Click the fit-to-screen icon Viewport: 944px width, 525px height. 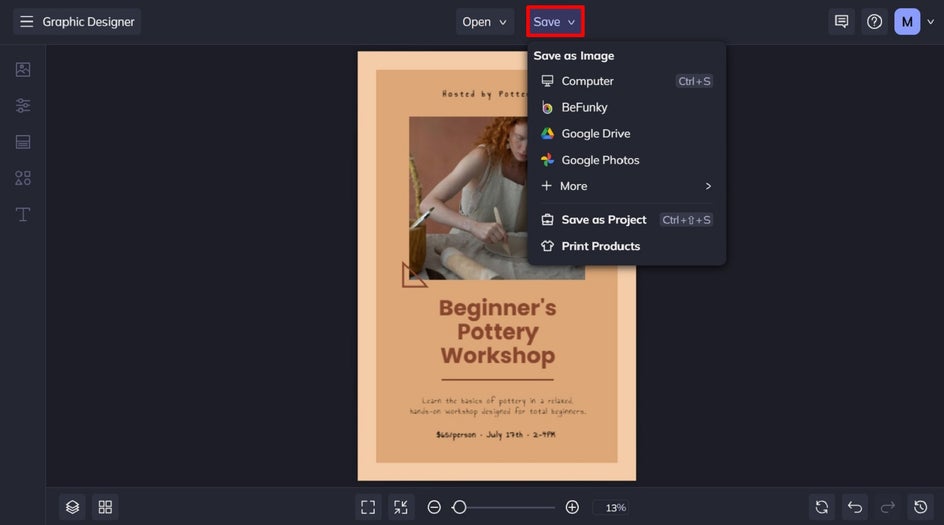(x=368, y=507)
